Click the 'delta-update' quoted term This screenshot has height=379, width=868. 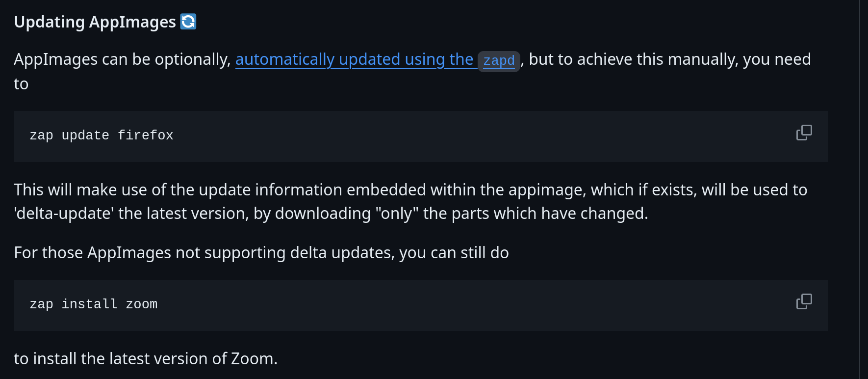tap(64, 214)
